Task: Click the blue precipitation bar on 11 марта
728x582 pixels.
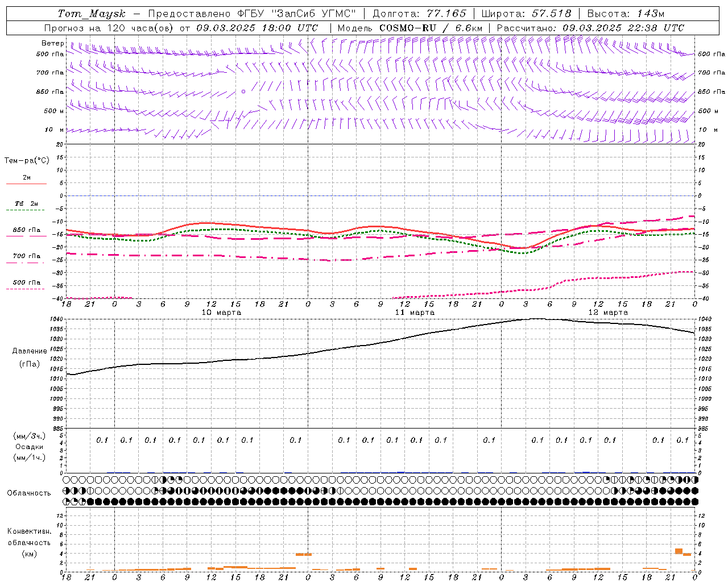Action: [x=401, y=472]
